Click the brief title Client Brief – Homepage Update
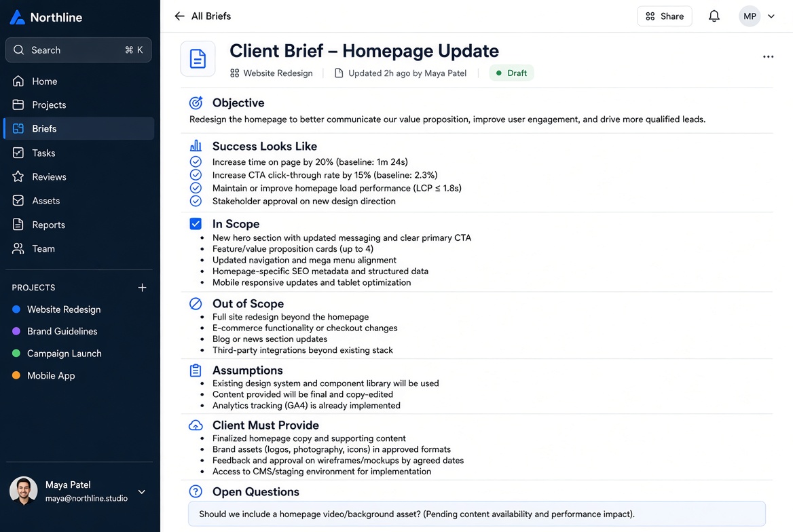Image resolution: width=793 pixels, height=532 pixels. point(364,51)
